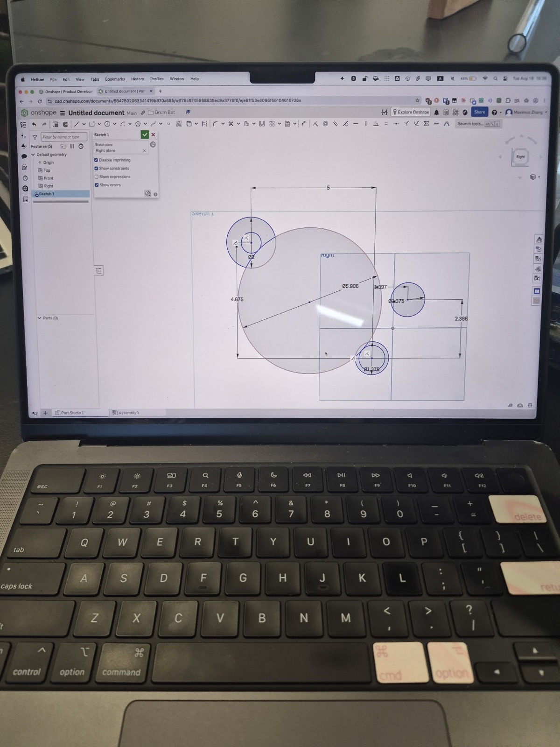This screenshot has width=560, height=747.
Task: Select the Line sketch tool
Action: coord(76,124)
